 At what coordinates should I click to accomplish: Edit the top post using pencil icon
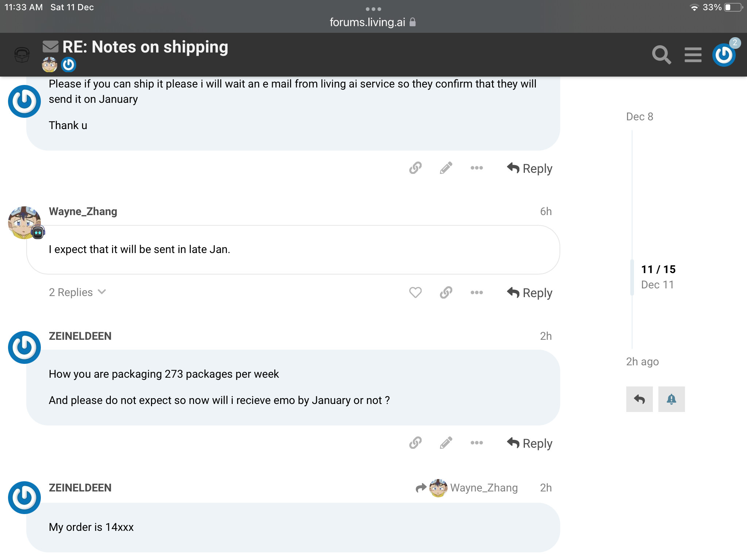446,168
